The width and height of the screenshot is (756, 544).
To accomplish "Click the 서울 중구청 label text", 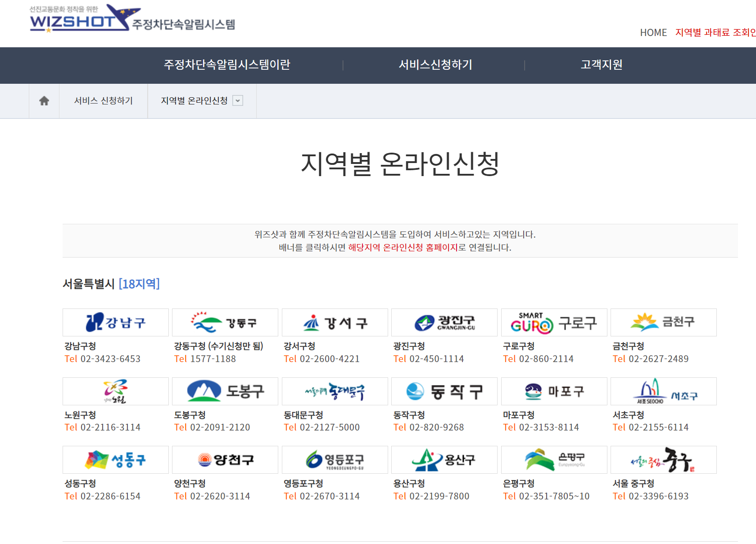I will (634, 483).
